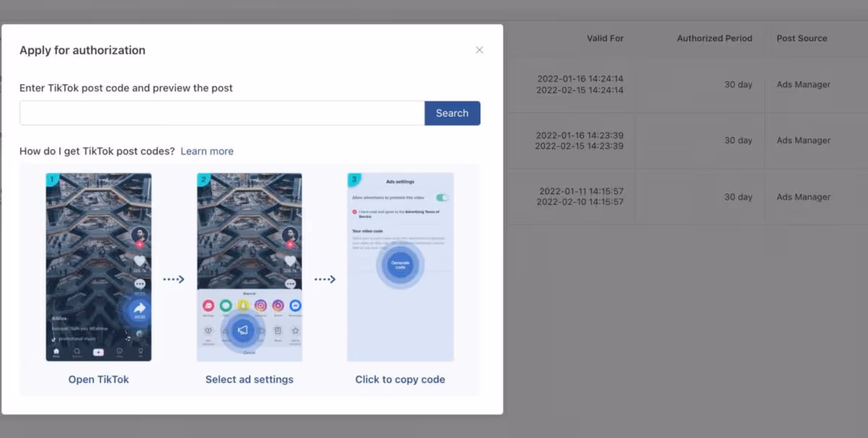
Task: Click the TikTok post code input field
Action: coord(222,113)
